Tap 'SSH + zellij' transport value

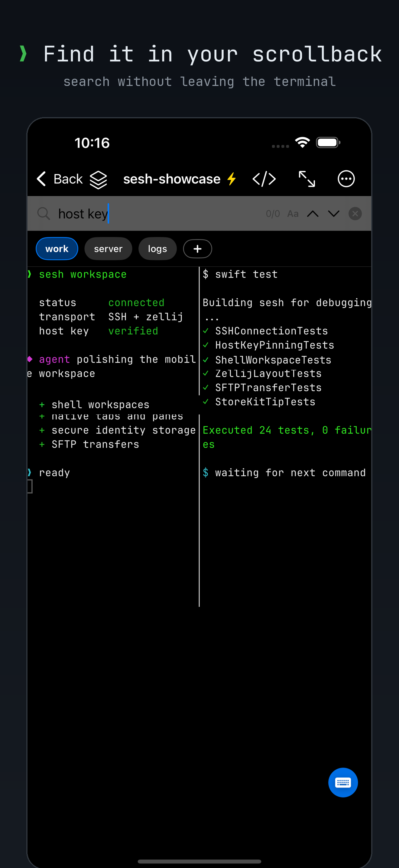click(146, 317)
